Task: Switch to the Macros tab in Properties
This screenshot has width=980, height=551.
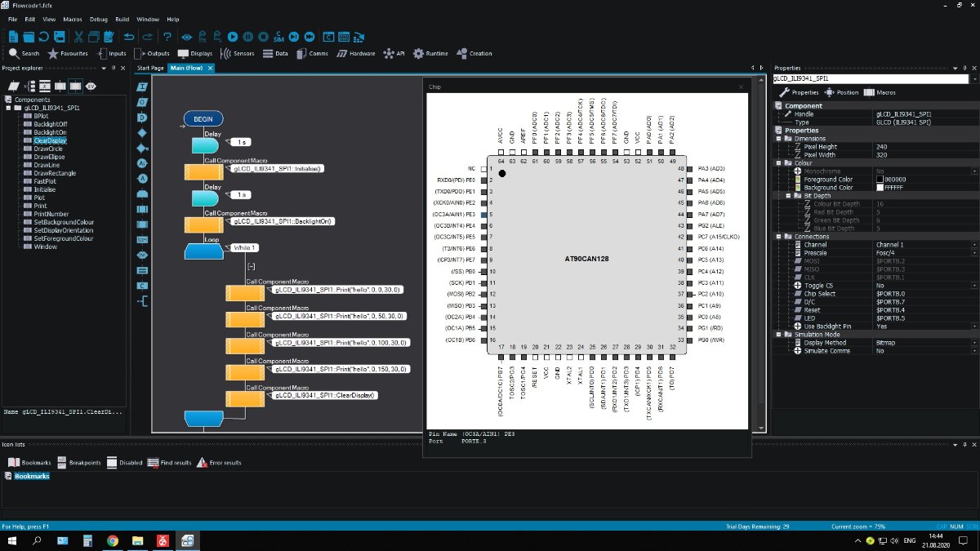Action: pyautogui.click(x=880, y=92)
